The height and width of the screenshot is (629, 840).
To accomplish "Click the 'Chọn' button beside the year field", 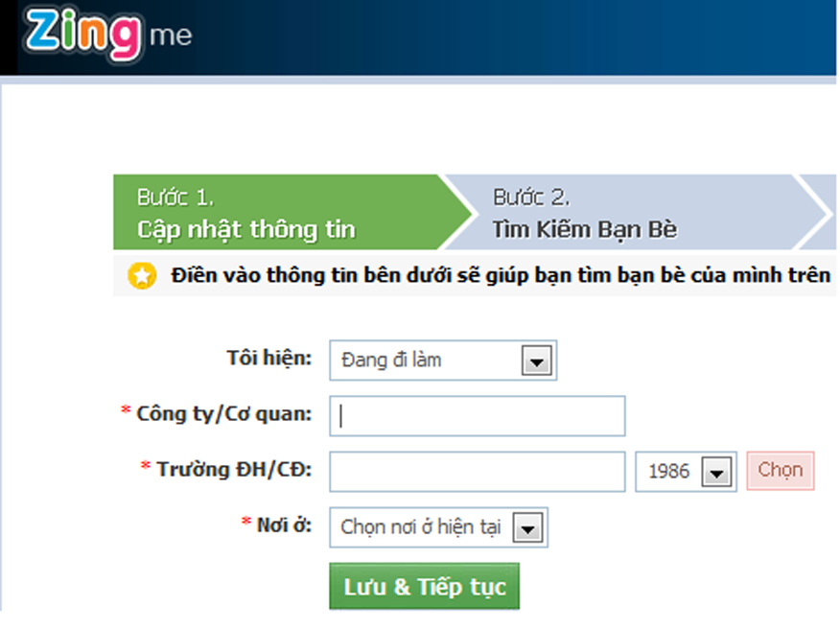I will tap(782, 471).
